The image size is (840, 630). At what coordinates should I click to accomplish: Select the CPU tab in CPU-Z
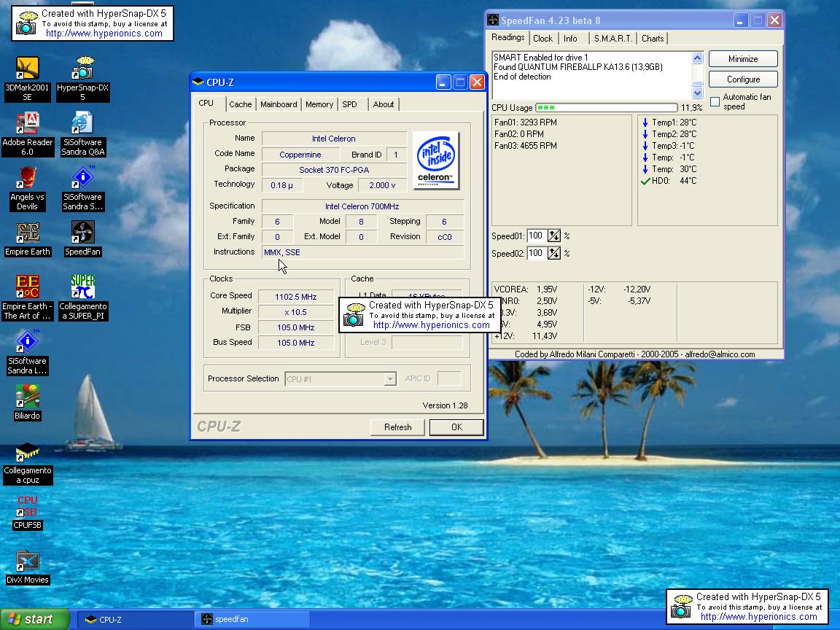[206, 104]
